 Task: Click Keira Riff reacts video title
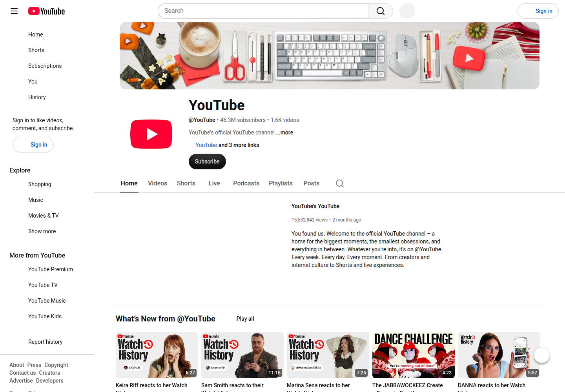coord(151,387)
